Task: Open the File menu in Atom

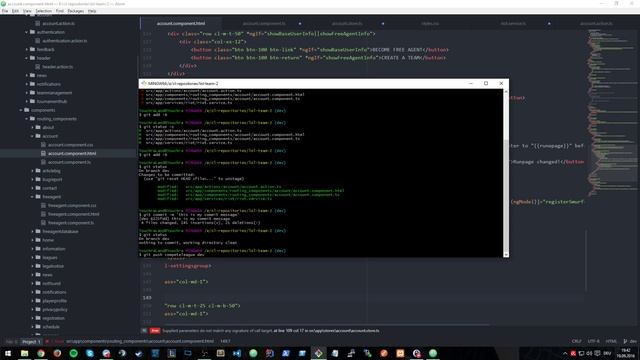Action: point(5,11)
